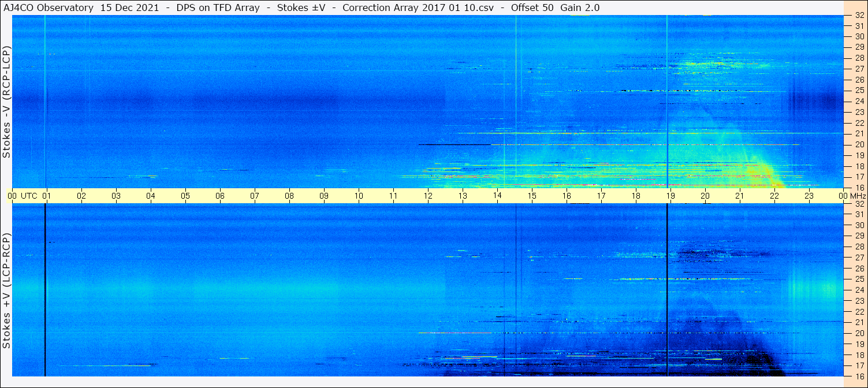The image size is (868, 388).
Task: Select the 21 hour marker on the time axis
Action: 740,196
